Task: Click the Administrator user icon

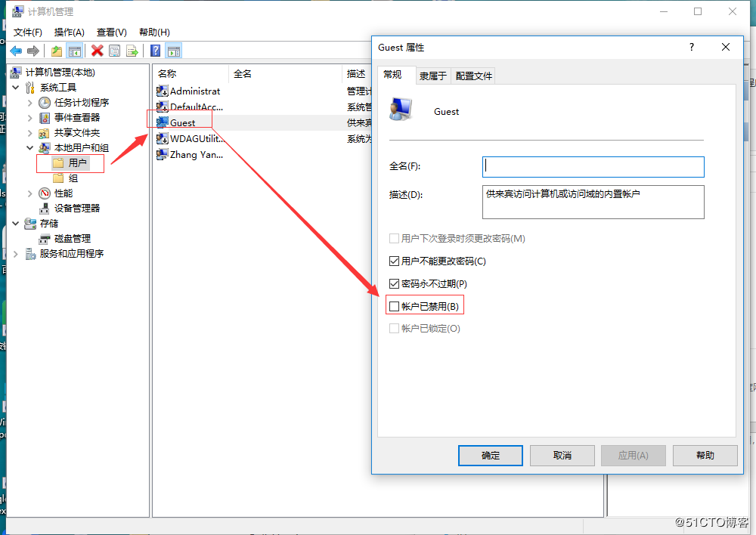Action: coord(162,91)
